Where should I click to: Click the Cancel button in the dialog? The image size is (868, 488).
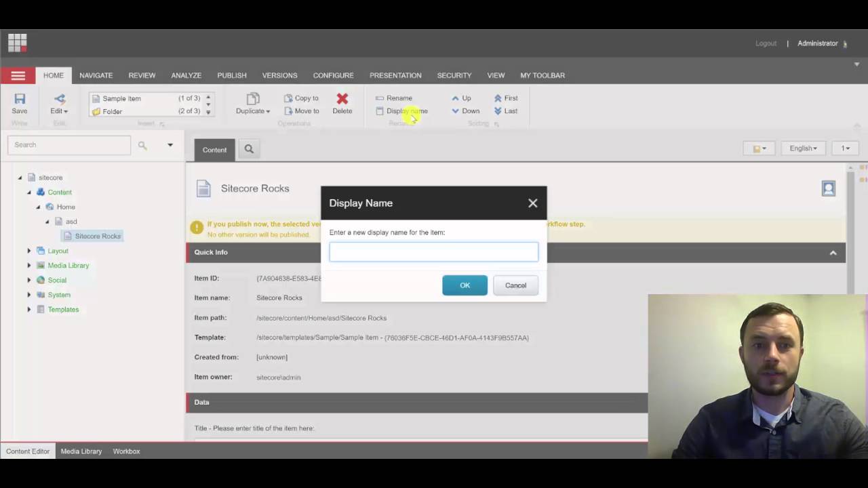click(x=515, y=285)
